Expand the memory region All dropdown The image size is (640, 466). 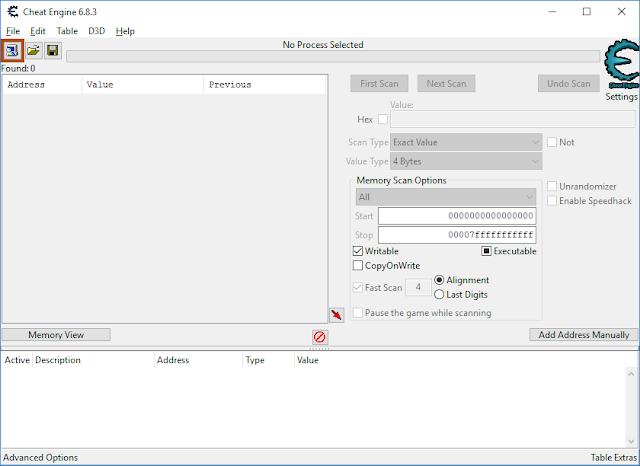[446, 197]
